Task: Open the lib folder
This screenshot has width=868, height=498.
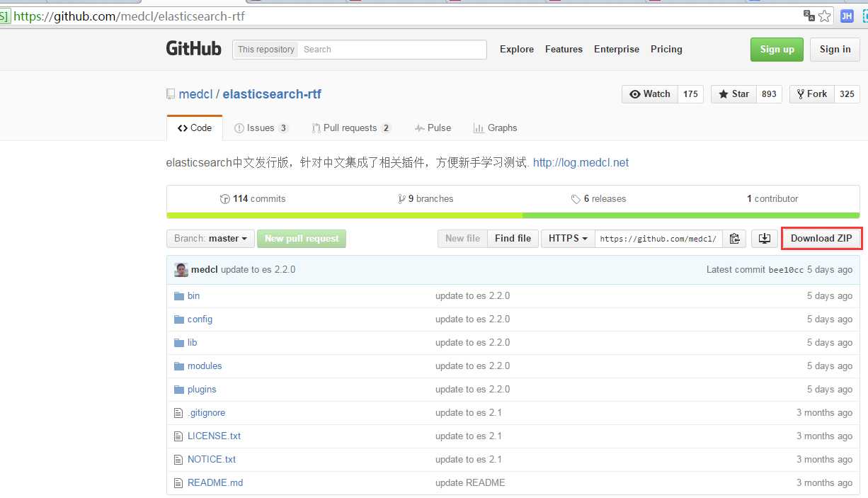Action: (x=192, y=342)
